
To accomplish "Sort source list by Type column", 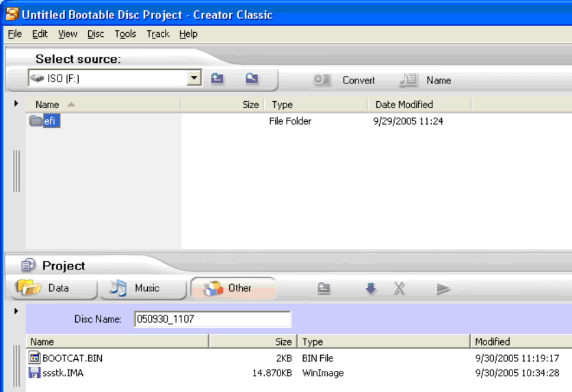I will (315, 105).
